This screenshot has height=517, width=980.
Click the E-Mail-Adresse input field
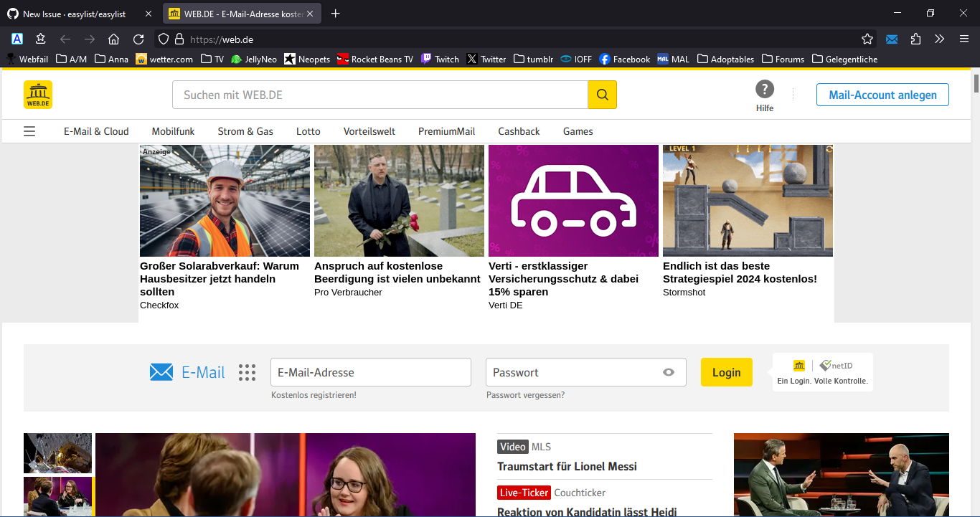pos(370,372)
